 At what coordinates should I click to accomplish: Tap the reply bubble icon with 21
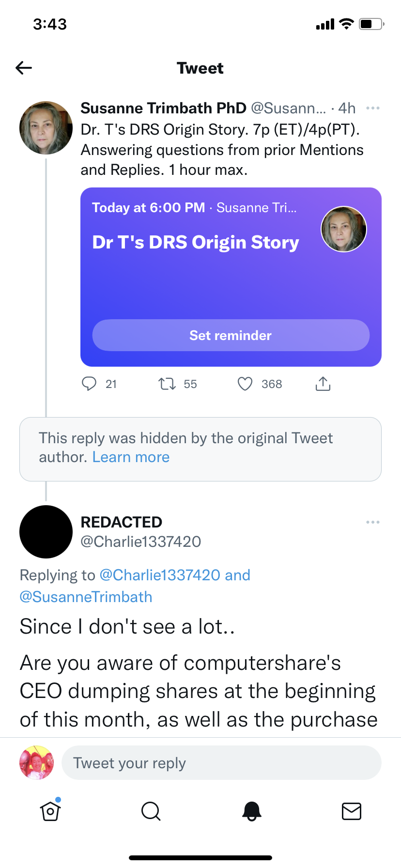(89, 384)
